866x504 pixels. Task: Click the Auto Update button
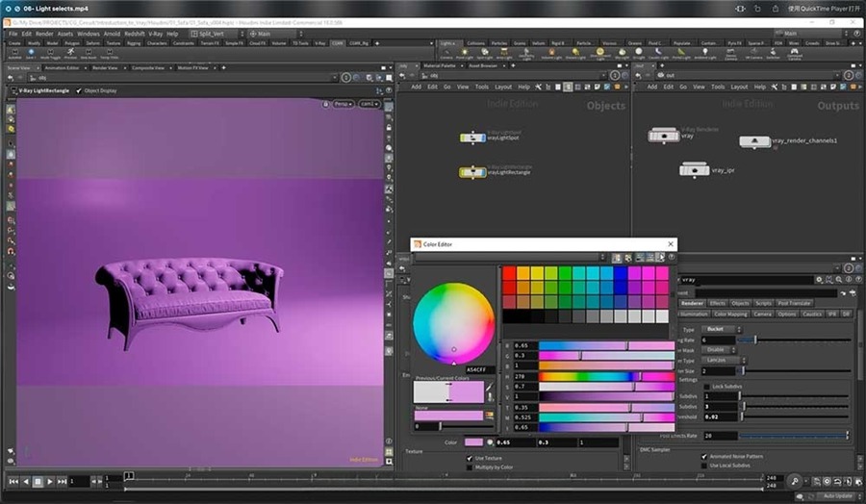tap(837, 496)
